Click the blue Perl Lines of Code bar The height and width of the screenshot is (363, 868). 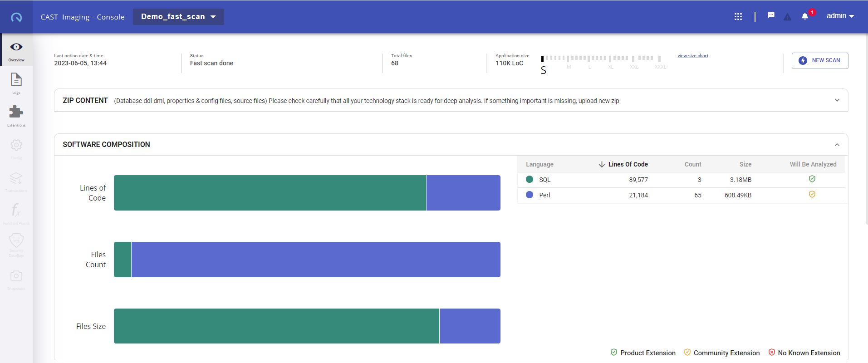pos(463,193)
